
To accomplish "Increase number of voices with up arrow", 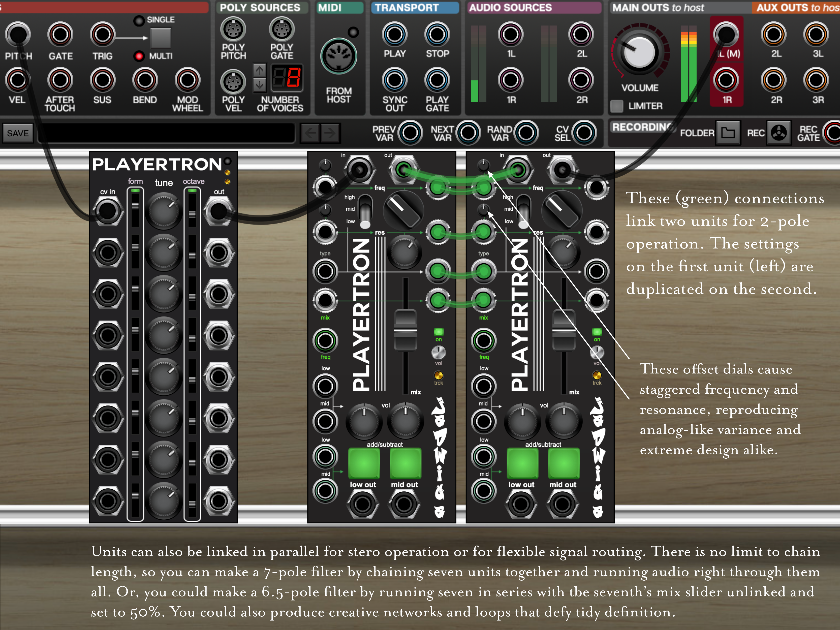I will [x=259, y=70].
